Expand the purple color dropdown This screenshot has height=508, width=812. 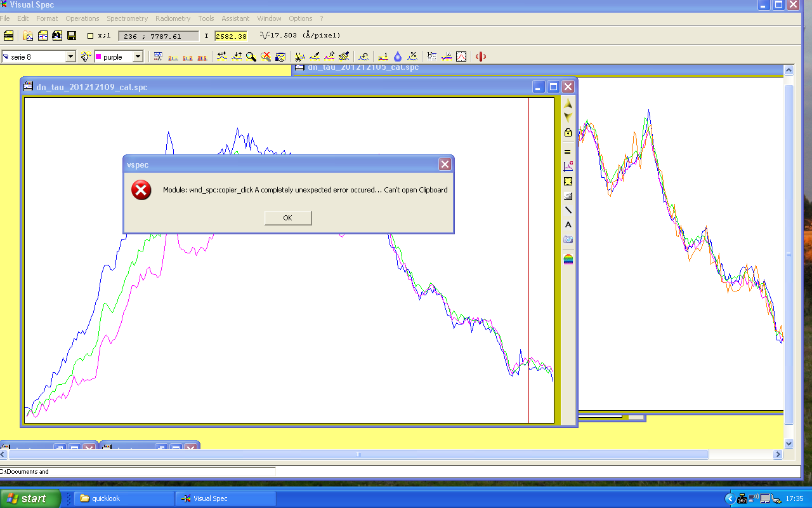(x=138, y=57)
